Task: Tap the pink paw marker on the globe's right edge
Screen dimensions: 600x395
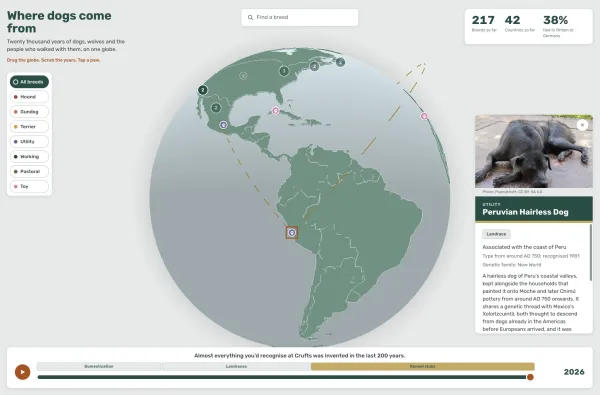Action: tap(424, 116)
